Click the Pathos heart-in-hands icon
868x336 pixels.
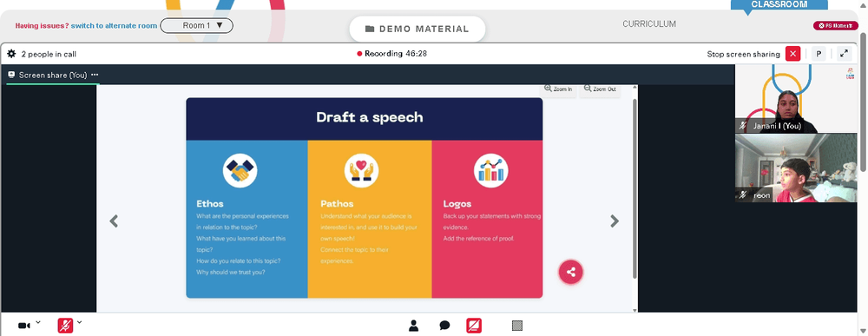[x=361, y=170]
